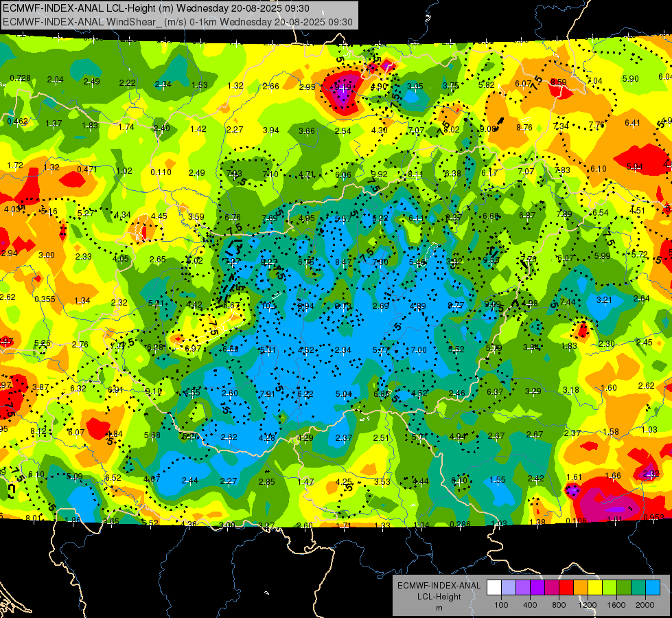Click wind shear value 2.54

(x=343, y=130)
